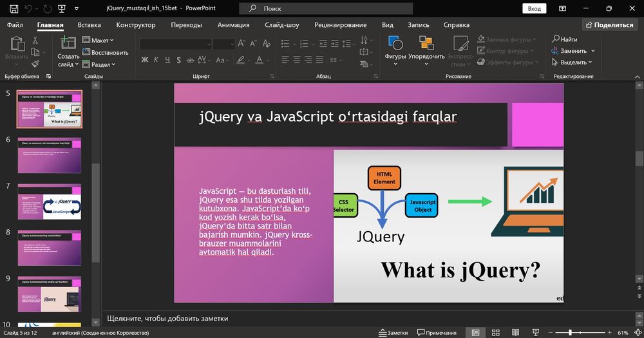Toggle strikethrough formatting

(x=190, y=60)
